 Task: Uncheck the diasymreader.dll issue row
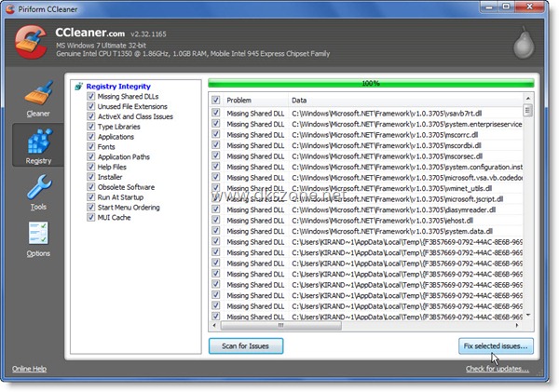[216, 210]
